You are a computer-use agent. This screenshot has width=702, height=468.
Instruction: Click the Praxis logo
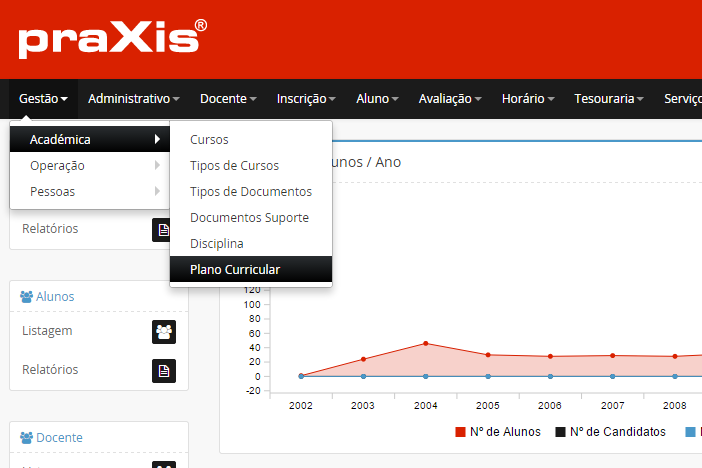[x=112, y=39]
